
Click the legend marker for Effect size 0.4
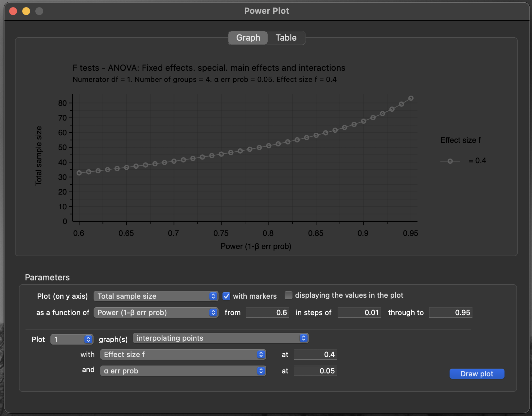pos(450,161)
